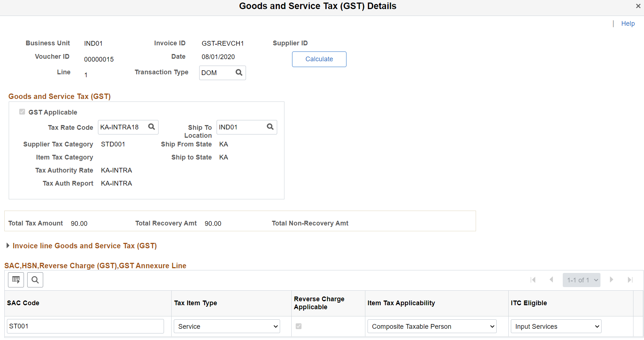This screenshot has width=644, height=340.
Task: Click the grid Find (magnifier) icon
Action: pos(35,279)
